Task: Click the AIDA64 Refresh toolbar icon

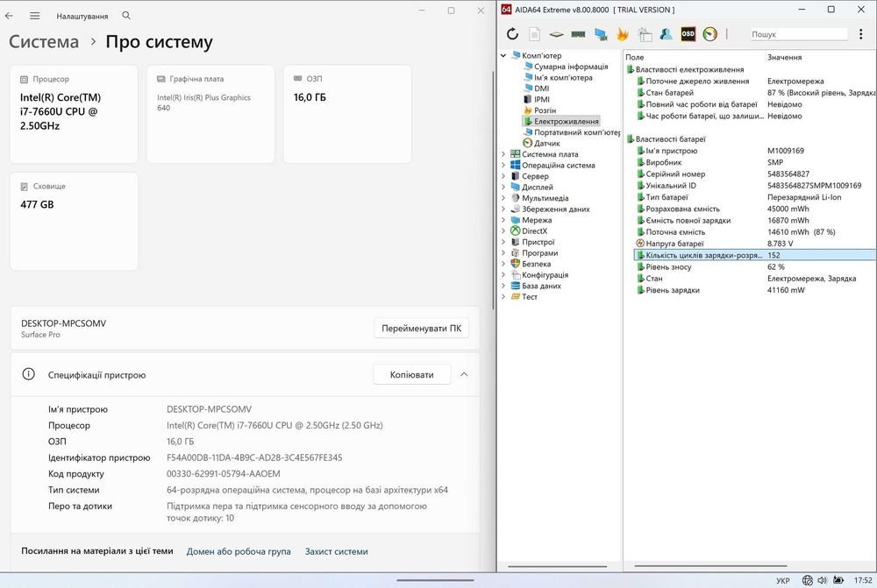Action: coord(512,34)
